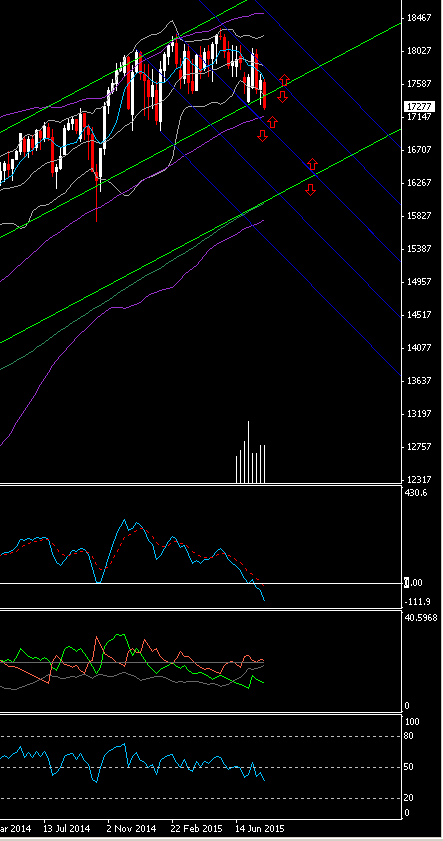Click the 13 Jul 2014 date label
Screen dimensions: 443x841
click(x=66, y=828)
